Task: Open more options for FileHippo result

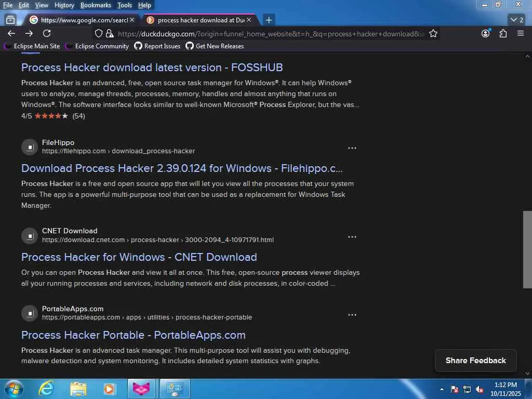Action: [x=352, y=148]
